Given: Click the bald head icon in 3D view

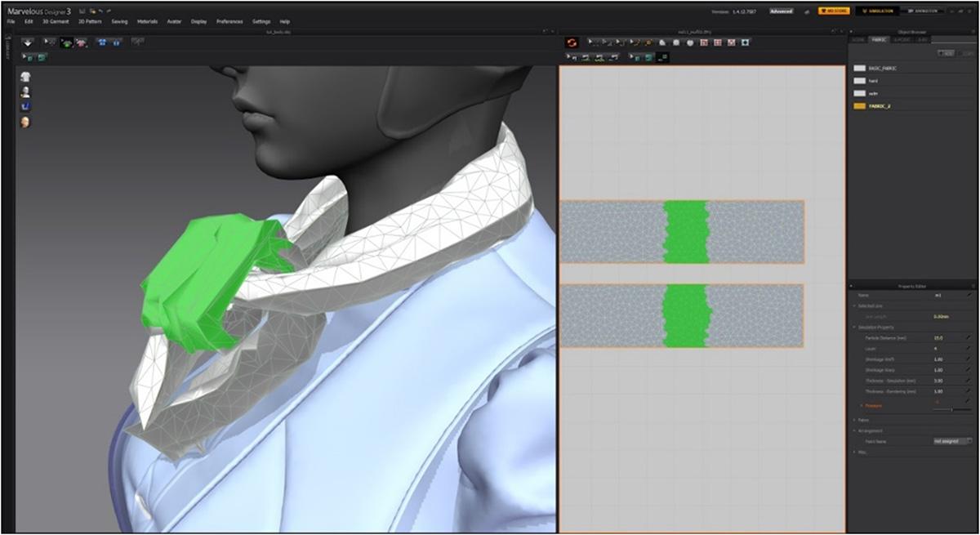Looking at the screenshot, I should pos(25,122).
